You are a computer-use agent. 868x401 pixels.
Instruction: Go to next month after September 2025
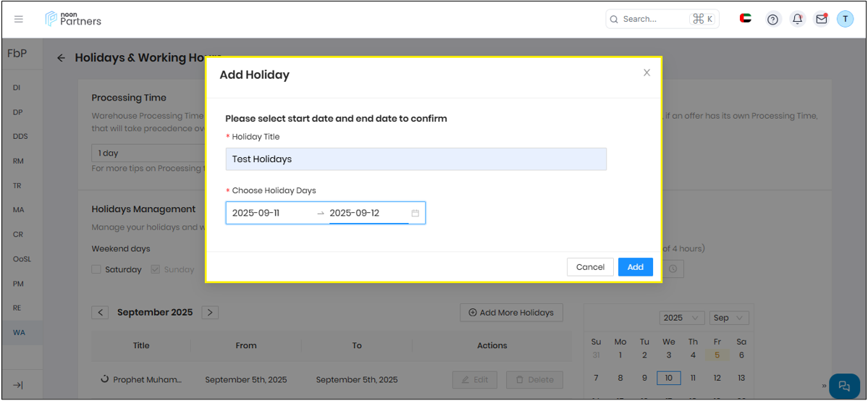[210, 313]
